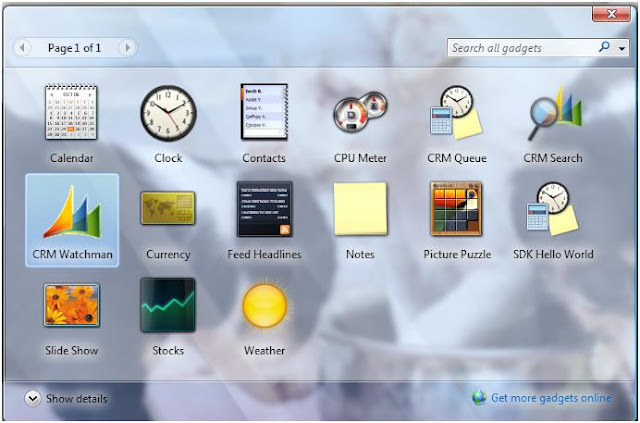The height and width of the screenshot is (423, 640).
Task: Choose the Slide Show gadget
Action: [x=71, y=305]
